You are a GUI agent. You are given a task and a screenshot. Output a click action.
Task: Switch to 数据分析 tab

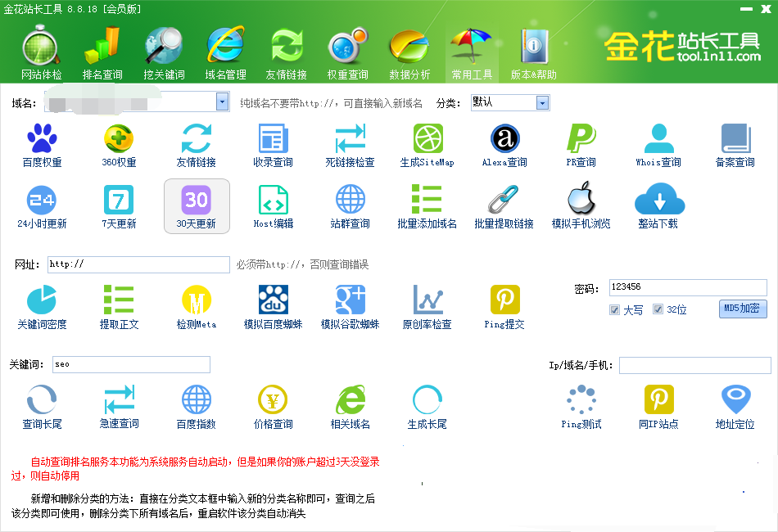point(409,54)
